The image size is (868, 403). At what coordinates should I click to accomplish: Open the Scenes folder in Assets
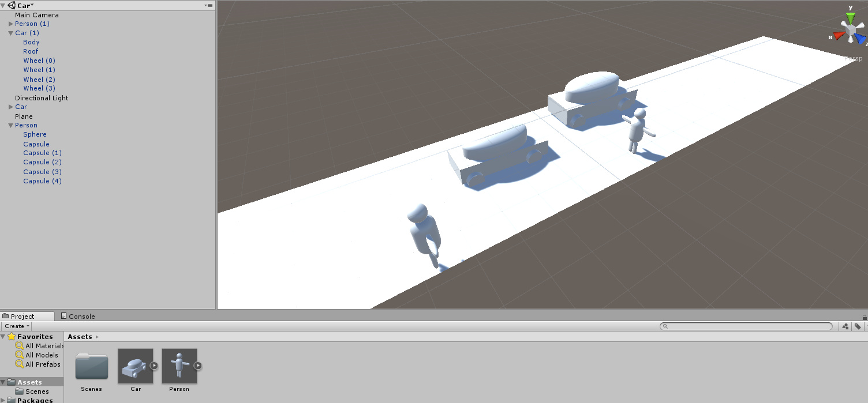click(92, 367)
